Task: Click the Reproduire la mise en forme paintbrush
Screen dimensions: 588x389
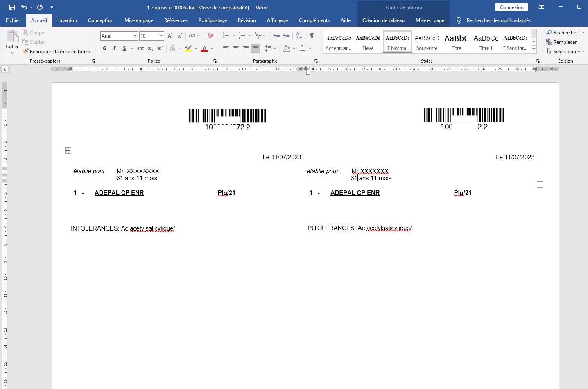Action: (57, 52)
